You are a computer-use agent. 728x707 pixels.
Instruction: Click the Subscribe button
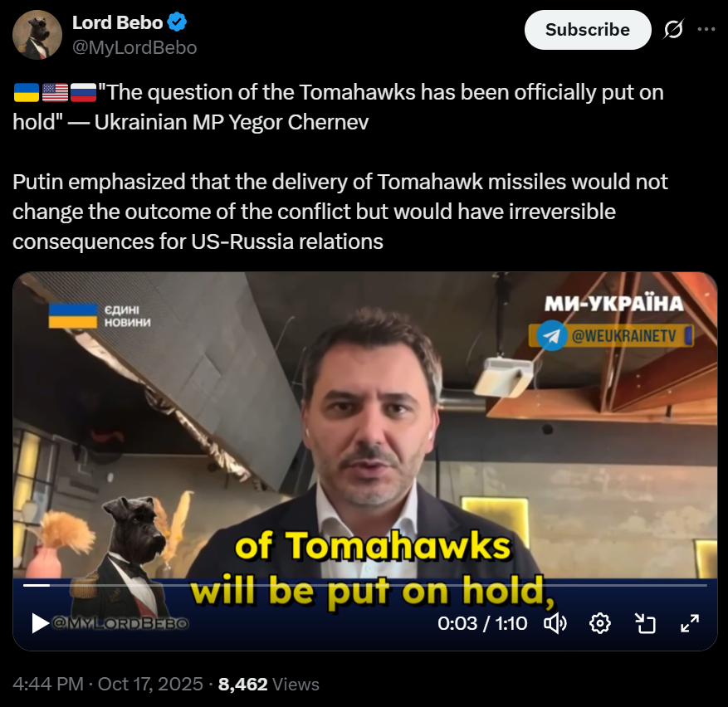[588, 30]
